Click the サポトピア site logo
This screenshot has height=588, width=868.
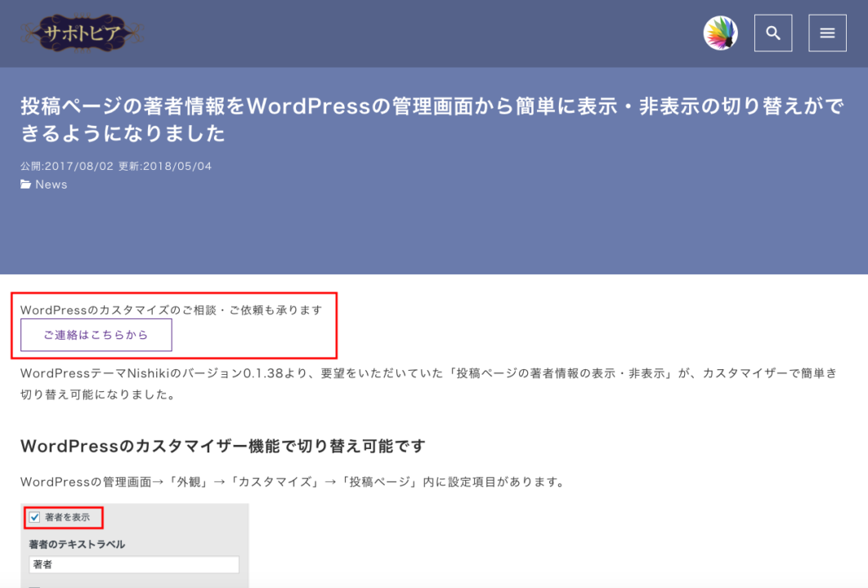pyautogui.click(x=82, y=33)
